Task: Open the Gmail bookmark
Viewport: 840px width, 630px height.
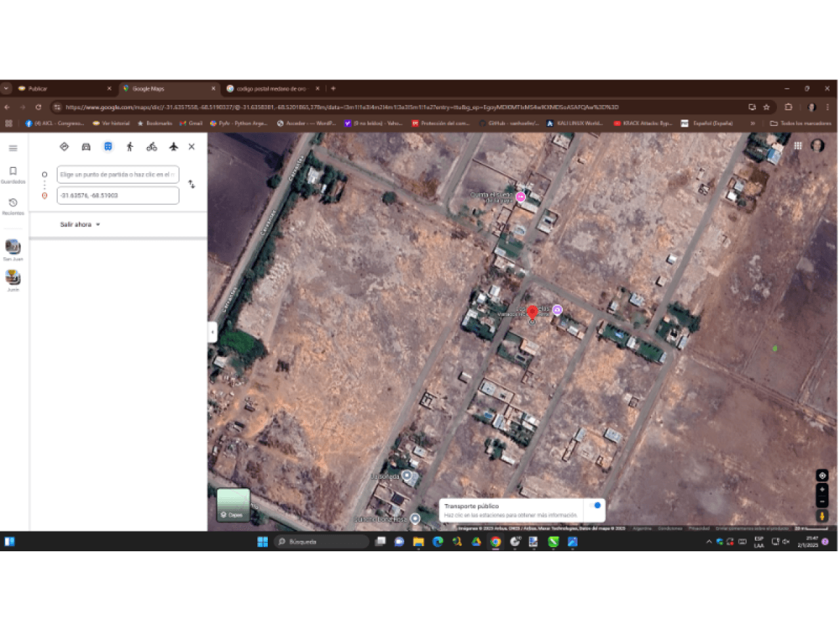Action: pos(191,123)
